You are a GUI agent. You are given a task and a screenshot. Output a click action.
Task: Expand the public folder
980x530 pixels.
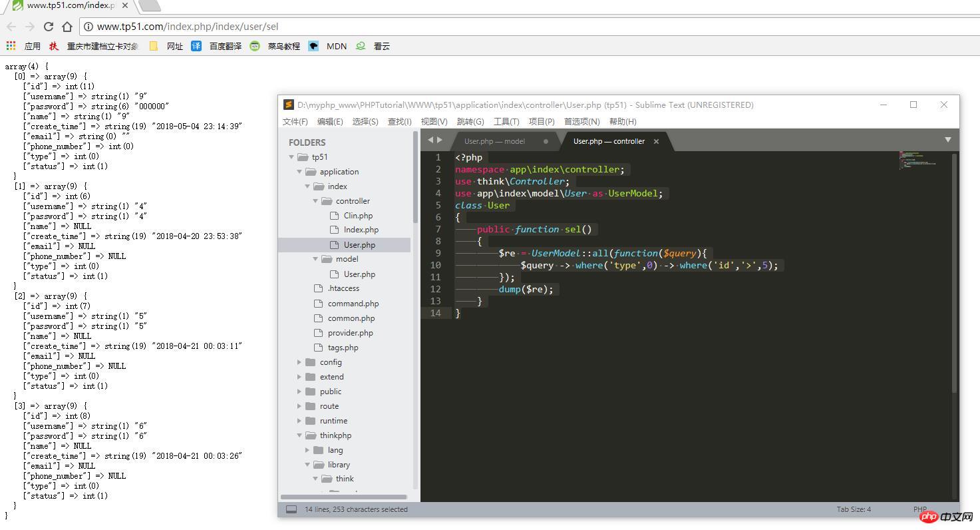(x=299, y=392)
